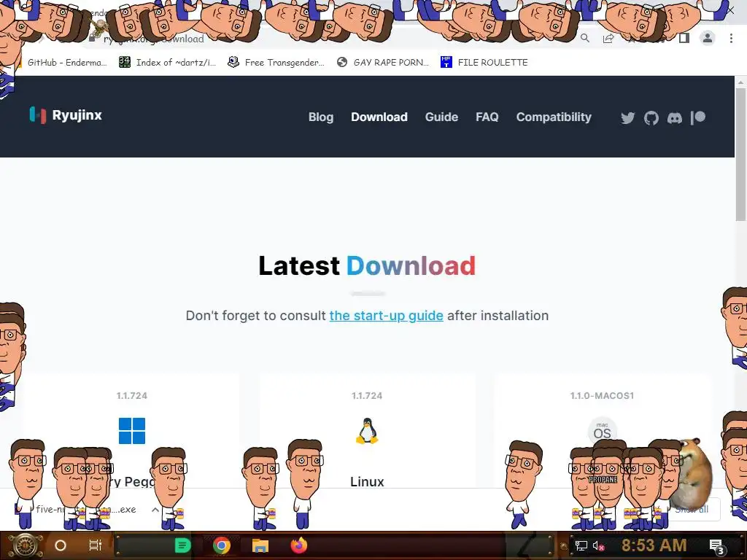Click the 1.1.724 version above the Linux penguin
The height and width of the screenshot is (560, 747).
point(367,396)
